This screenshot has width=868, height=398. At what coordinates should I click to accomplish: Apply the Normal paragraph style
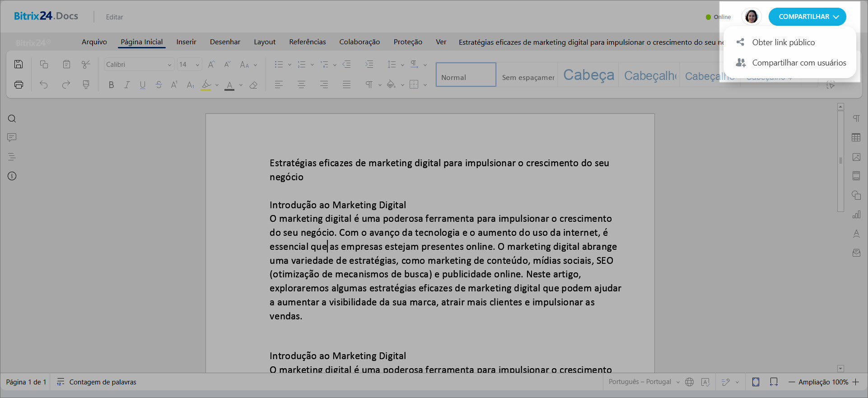pos(466,75)
